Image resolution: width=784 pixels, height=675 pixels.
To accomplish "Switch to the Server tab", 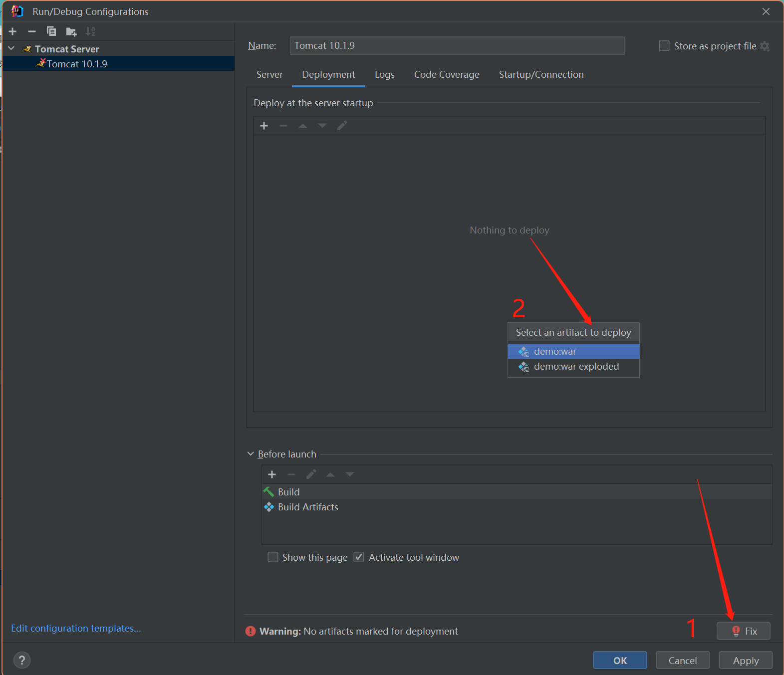I will 269,74.
